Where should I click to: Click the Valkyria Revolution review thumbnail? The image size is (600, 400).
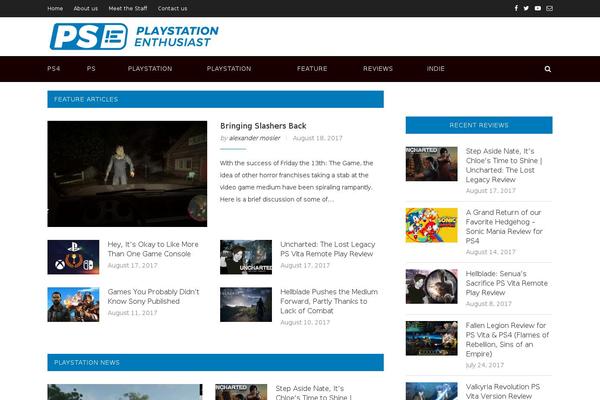point(432,391)
